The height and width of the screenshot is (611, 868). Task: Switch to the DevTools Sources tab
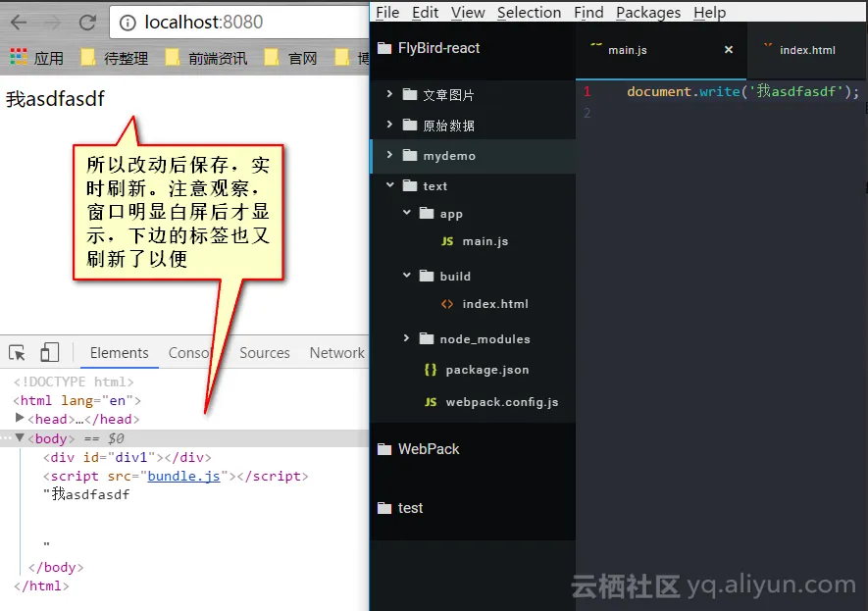point(265,353)
